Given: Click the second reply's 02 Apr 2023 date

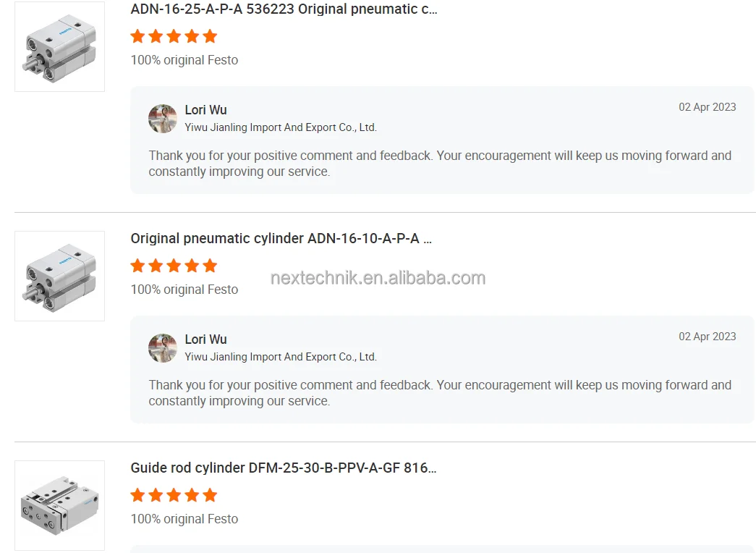Looking at the screenshot, I should click(707, 337).
